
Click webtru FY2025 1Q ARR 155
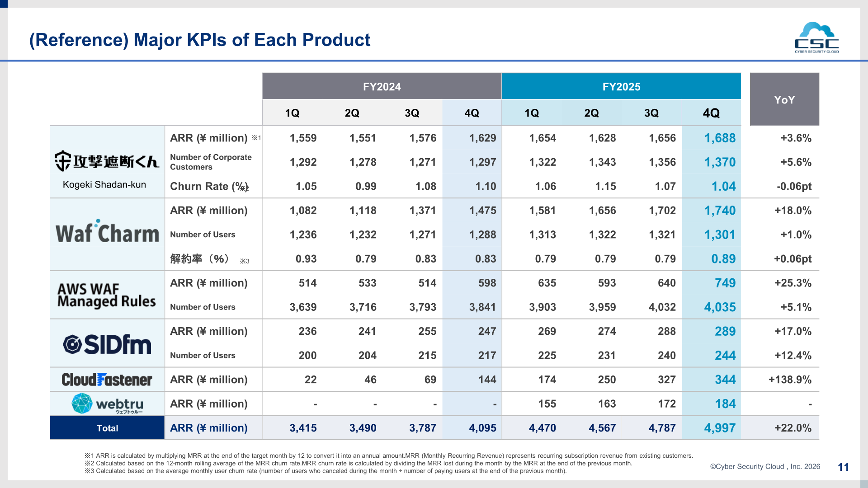click(x=547, y=404)
